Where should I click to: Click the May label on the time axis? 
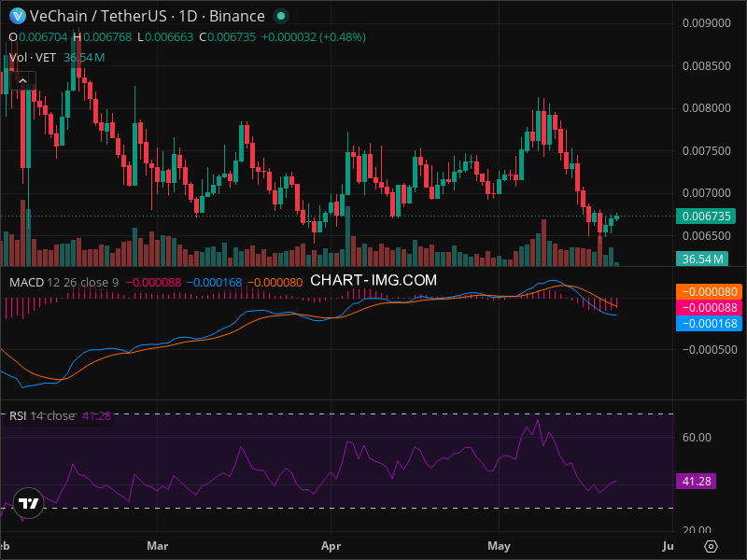(x=499, y=546)
